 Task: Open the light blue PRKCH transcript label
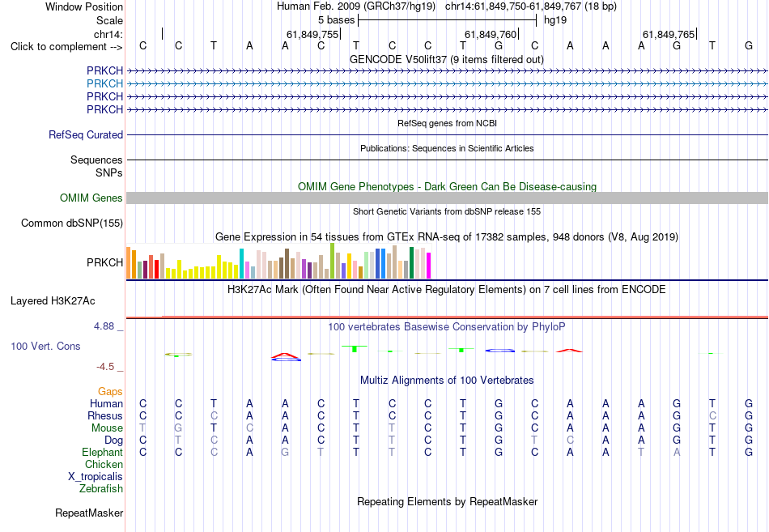(105, 83)
